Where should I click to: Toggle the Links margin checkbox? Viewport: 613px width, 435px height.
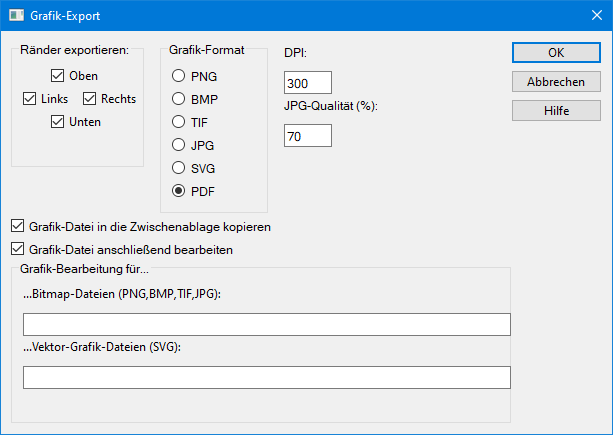(29, 98)
